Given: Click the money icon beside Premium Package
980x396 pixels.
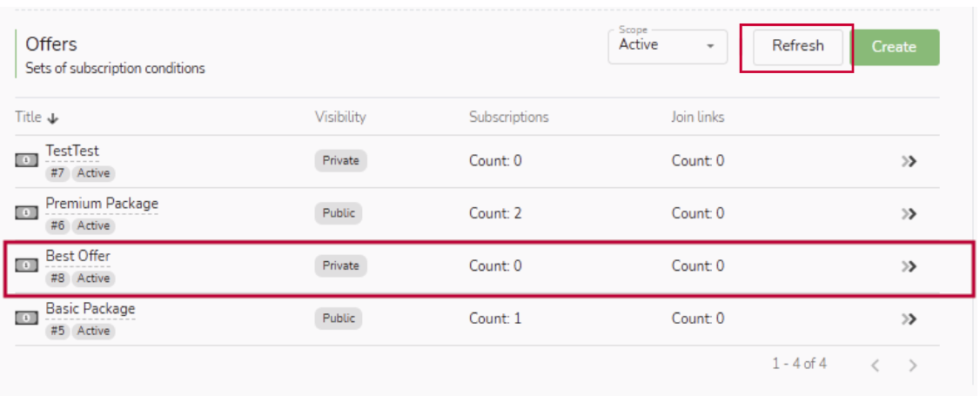Looking at the screenshot, I should pyautogui.click(x=26, y=213).
